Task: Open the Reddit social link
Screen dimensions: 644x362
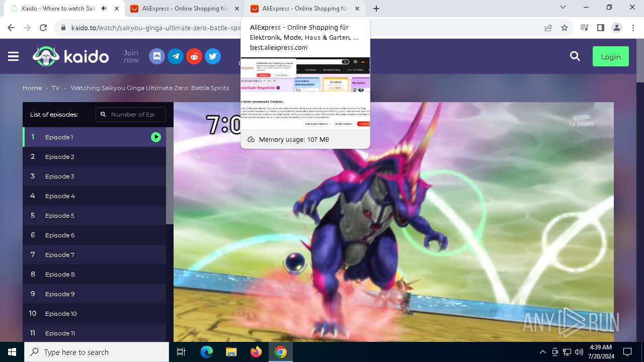Action: click(x=194, y=56)
